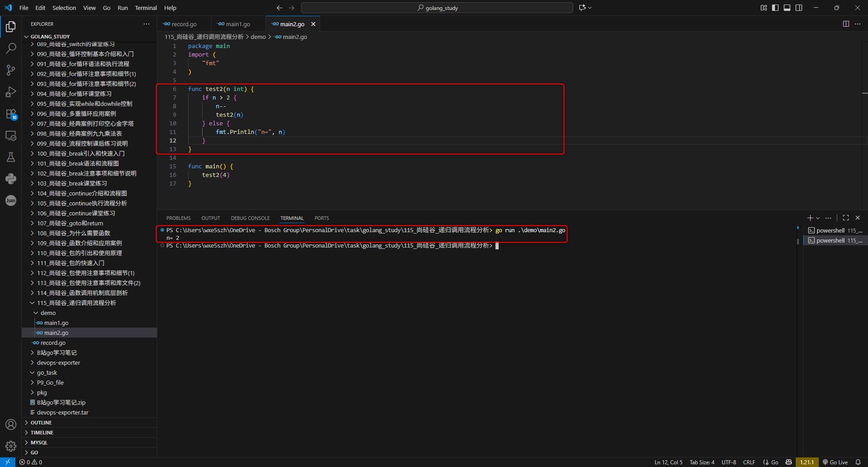Image resolution: width=868 pixels, height=467 pixels.
Task: Open the Terminal menu
Action: (x=146, y=8)
